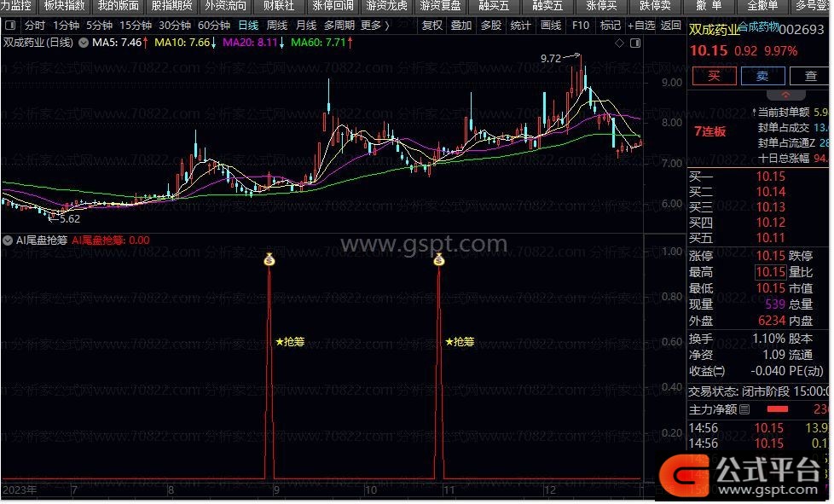Click the 融买五 button
Image resolution: width=834 pixels, height=504 pixels.
point(494,6)
